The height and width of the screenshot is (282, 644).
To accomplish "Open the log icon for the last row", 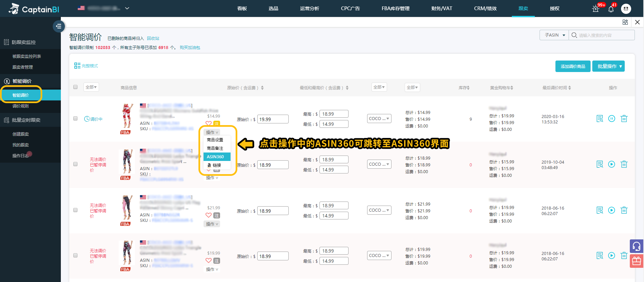I will [x=600, y=256].
